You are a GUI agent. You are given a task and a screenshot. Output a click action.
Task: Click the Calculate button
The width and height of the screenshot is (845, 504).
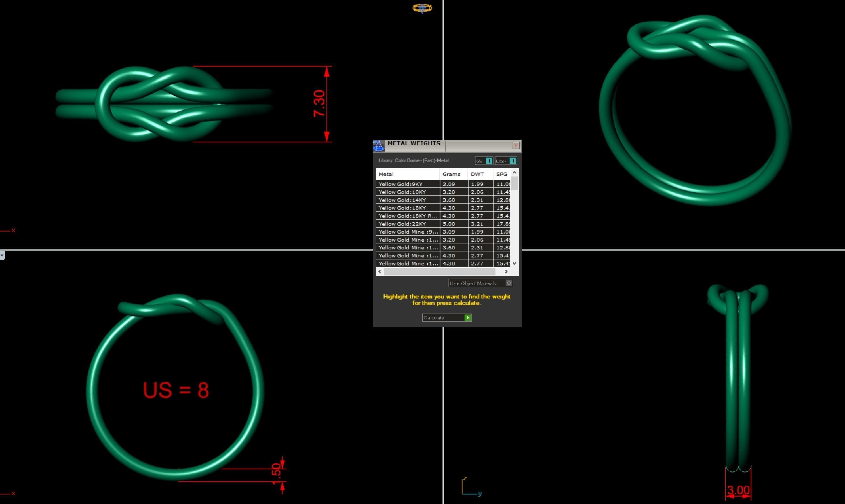point(447,317)
